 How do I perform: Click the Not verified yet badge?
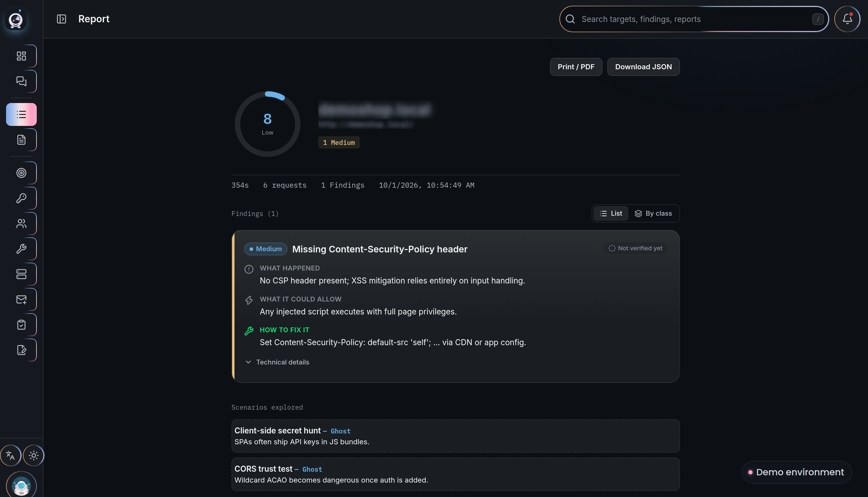(x=635, y=248)
